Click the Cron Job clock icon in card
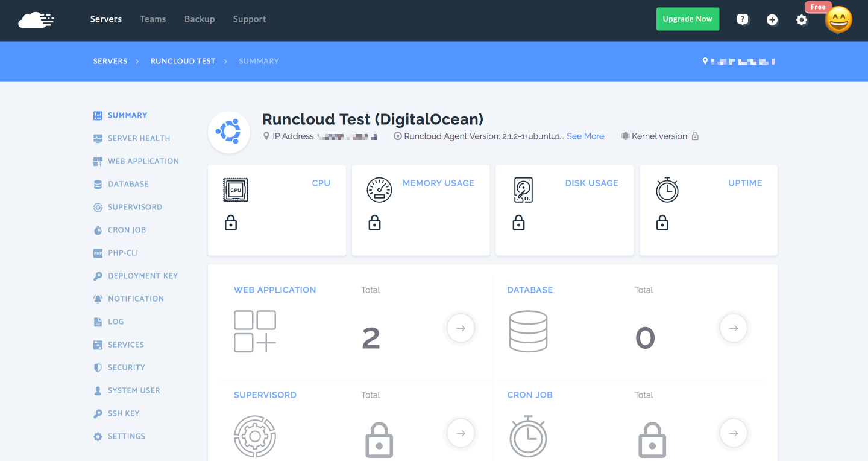 point(528,436)
